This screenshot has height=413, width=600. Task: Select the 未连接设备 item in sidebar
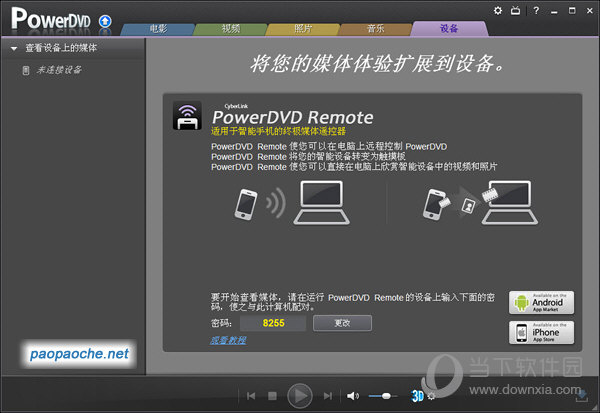[59, 70]
